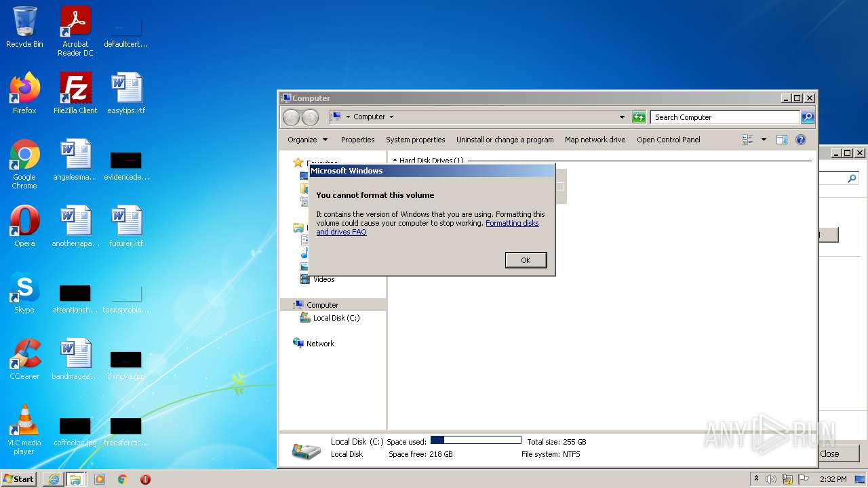Click File system: NTFS text
This screenshot has height=488, width=868.
point(550,454)
